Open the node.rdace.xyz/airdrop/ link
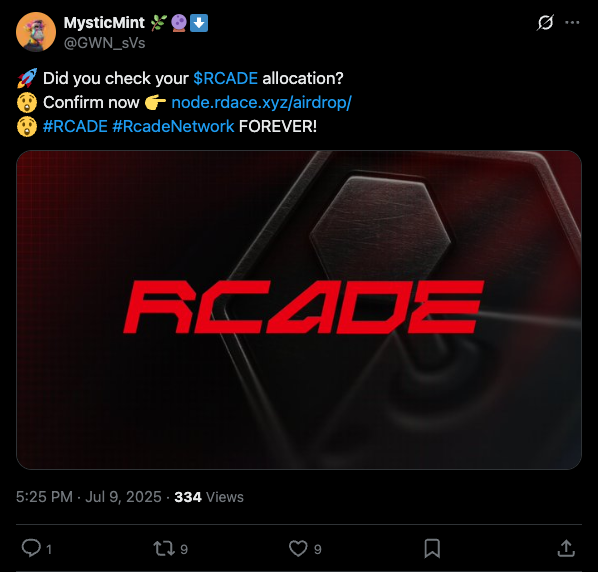This screenshot has height=572, width=598. tap(261, 103)
